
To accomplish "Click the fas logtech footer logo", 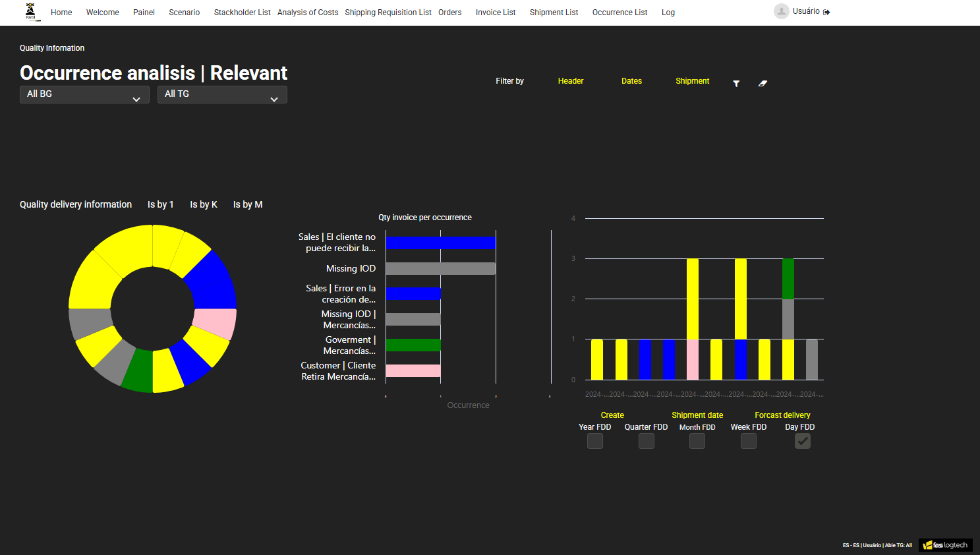I will (x=946, y=545).
